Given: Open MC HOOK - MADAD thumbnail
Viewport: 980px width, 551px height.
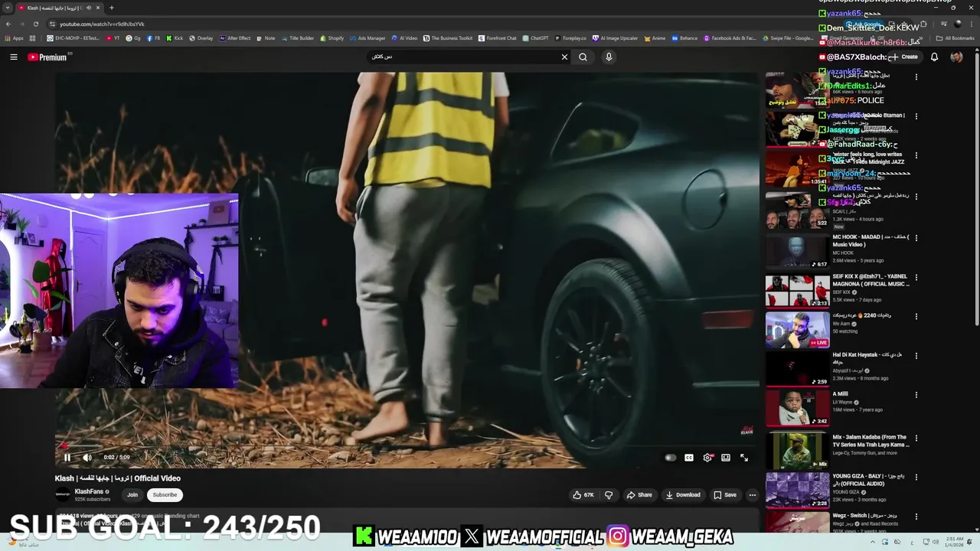Looking at the screenshot, I should click(797, 251).
